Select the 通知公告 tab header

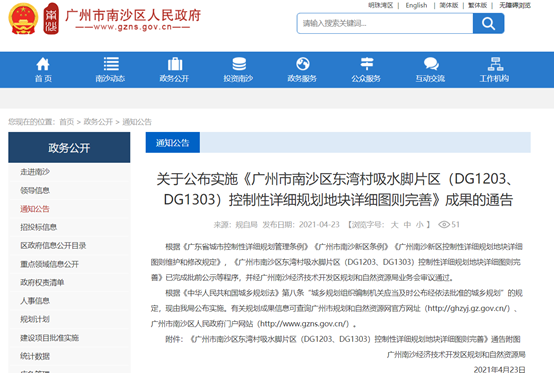coord(173,143)
